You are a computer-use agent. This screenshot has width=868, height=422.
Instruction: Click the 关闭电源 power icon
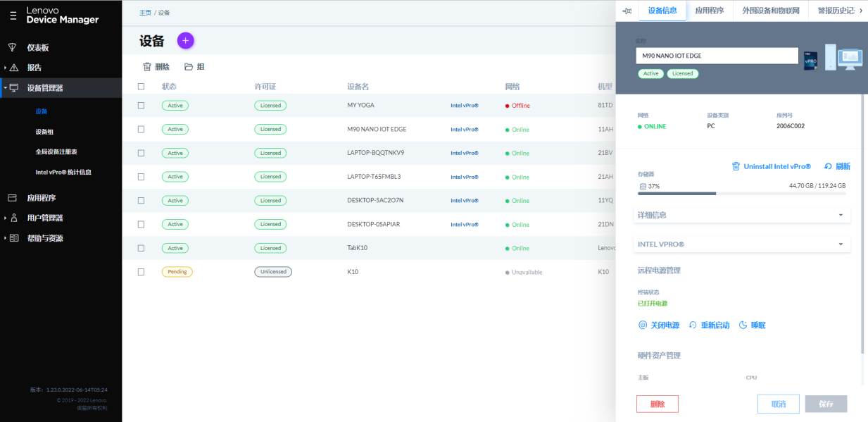642,325
